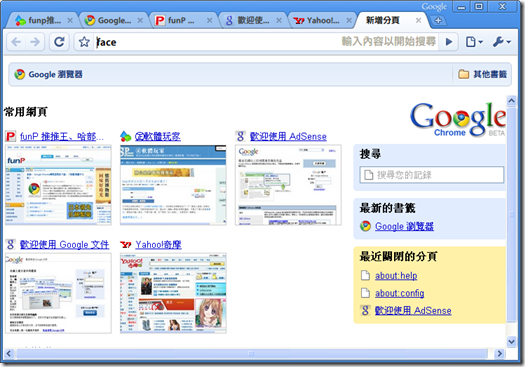This screenshot has width=525, height=367.
Task: Close the 'Yahoo!...' tab
Action: 349,20
